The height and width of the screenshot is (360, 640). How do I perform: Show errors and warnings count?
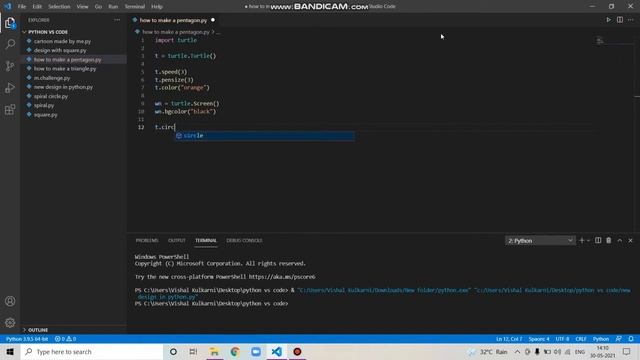click(65, 339)
